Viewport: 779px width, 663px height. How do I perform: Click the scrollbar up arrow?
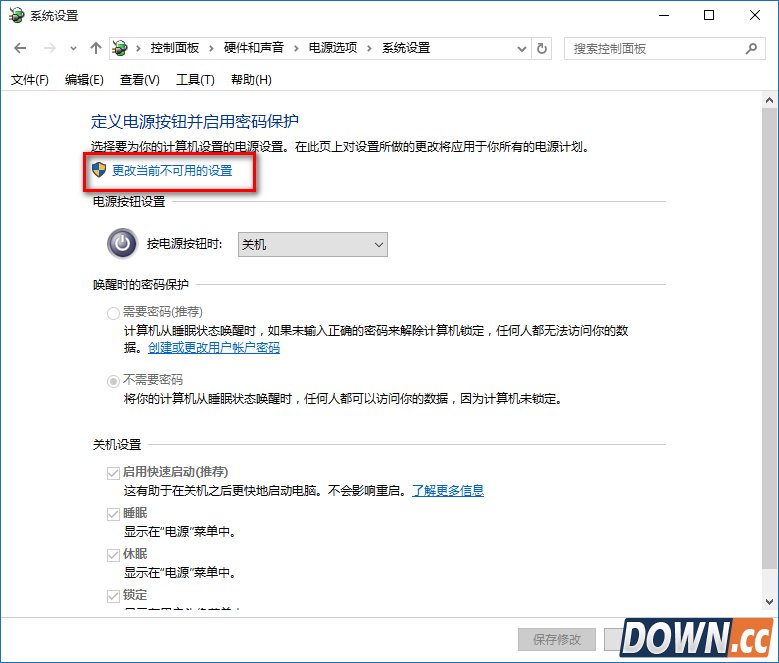click(x=770, y=100)
